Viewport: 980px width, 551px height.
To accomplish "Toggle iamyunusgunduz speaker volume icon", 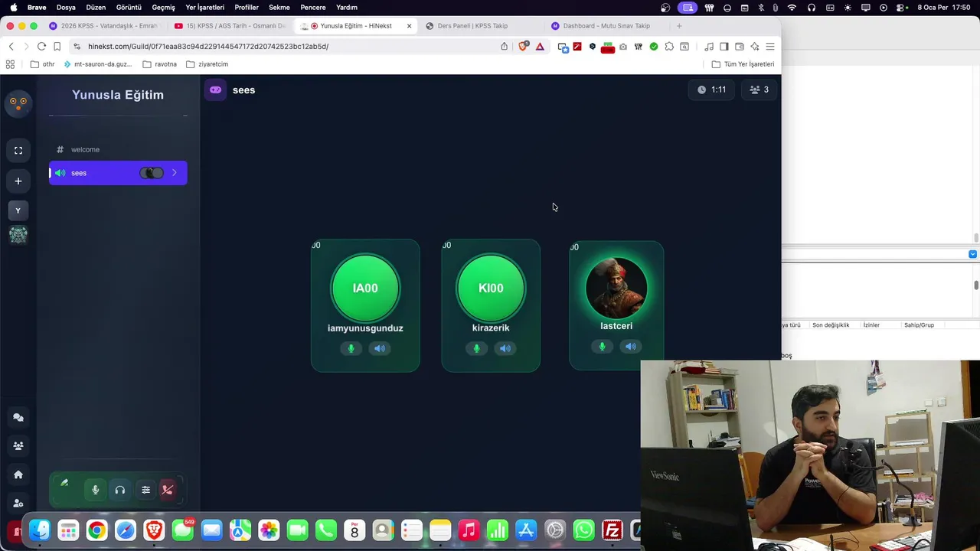I will coord(380,349).
